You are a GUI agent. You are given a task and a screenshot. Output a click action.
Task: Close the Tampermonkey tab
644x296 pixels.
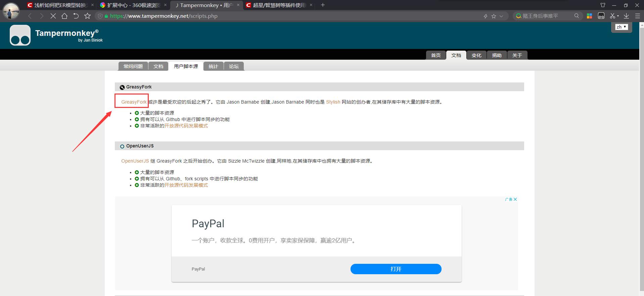238,5
